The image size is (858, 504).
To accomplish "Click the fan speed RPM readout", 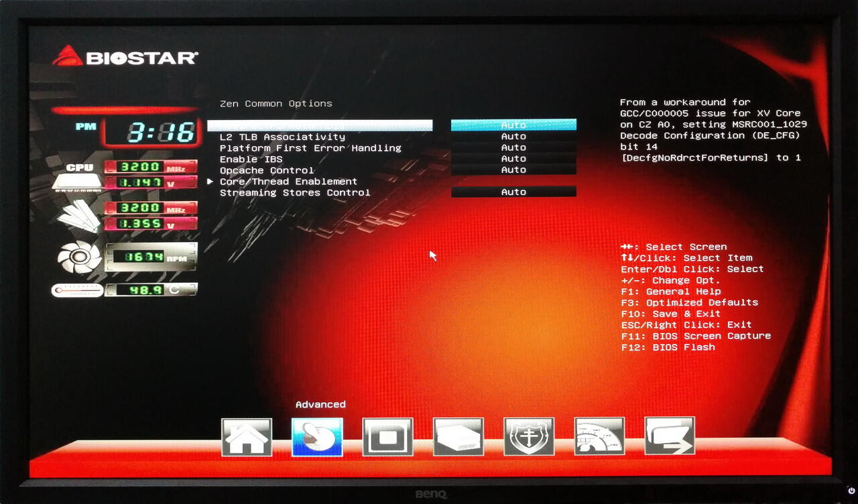I will (x=151, y=256).
